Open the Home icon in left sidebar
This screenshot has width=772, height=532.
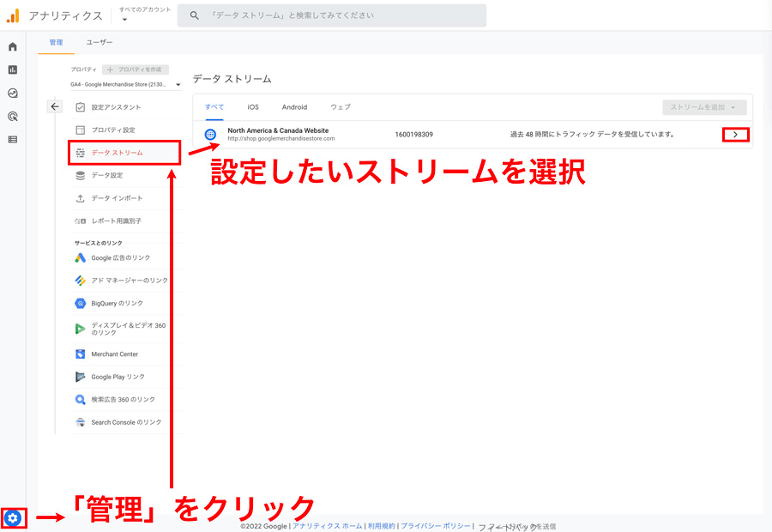(x=13, y=47)
